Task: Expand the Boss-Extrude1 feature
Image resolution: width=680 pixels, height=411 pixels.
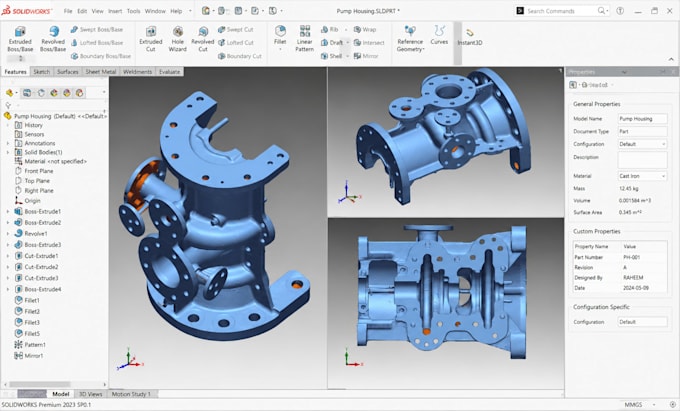Action: [7, 212]
